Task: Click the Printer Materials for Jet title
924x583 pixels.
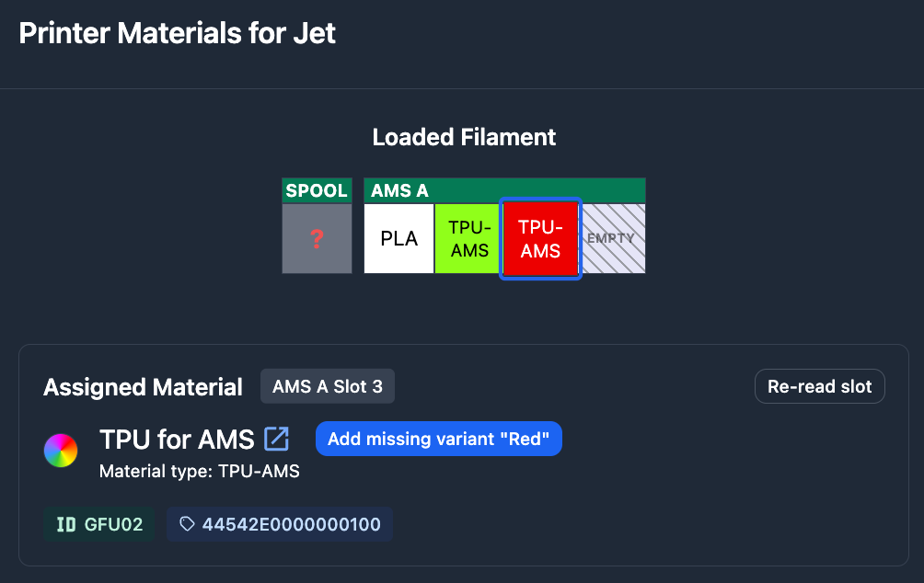Action: pos(178,33)
